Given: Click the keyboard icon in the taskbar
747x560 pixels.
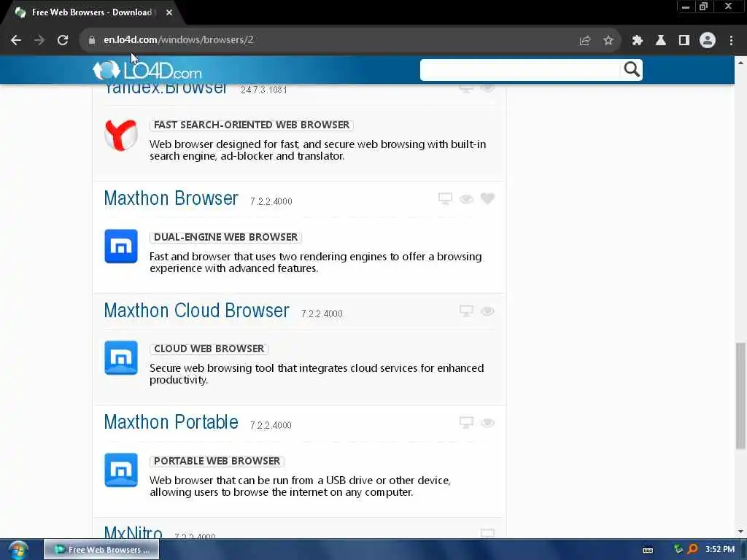Looking at the screenshot, I should (x=648, y=550).
